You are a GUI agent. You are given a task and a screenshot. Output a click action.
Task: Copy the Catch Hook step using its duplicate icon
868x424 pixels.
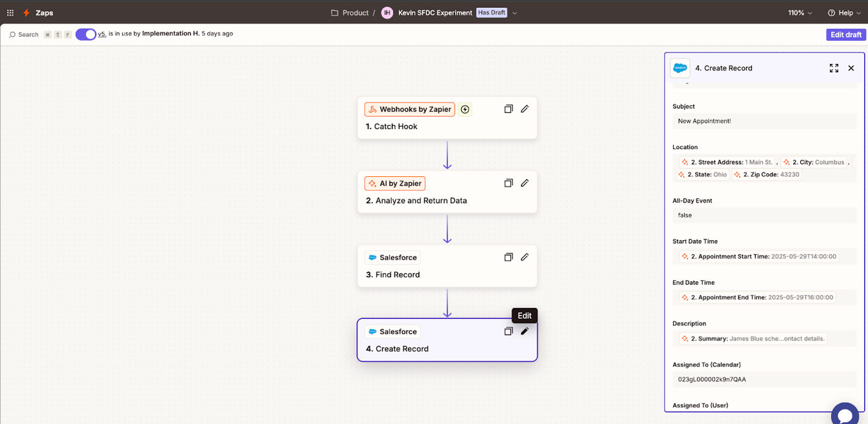(x=508, y=109)
